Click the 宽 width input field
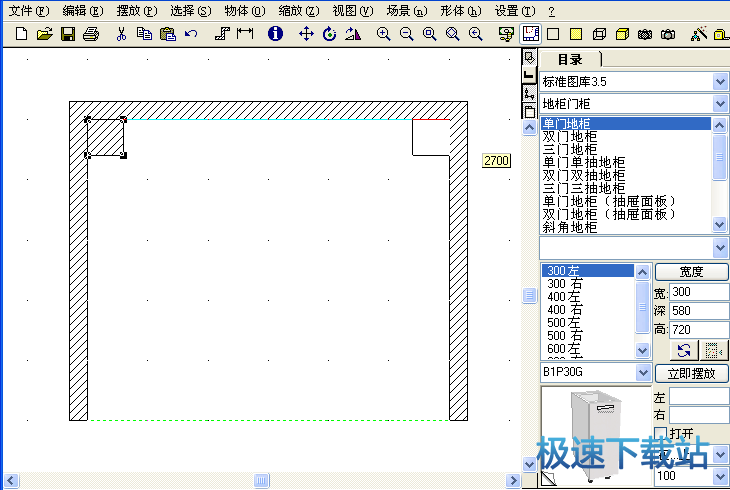 pos(699,292)
